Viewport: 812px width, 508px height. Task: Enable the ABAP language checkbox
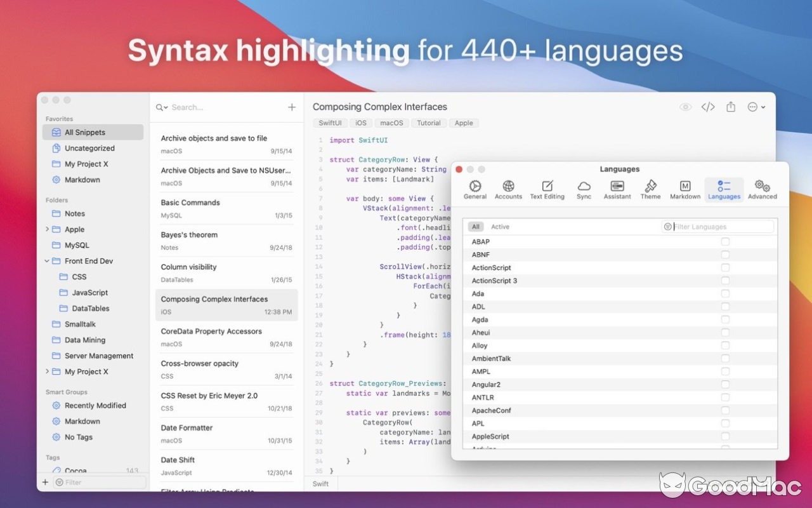[x=725, y=242]
